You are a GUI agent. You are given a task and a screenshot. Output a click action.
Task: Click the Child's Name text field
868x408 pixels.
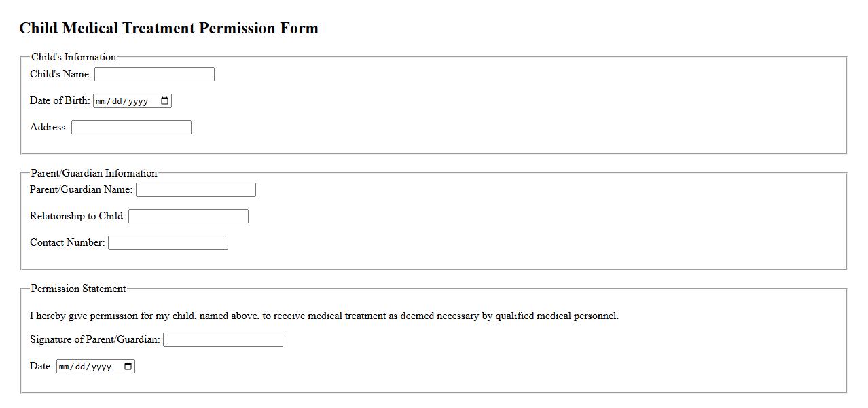pos(154,75)
